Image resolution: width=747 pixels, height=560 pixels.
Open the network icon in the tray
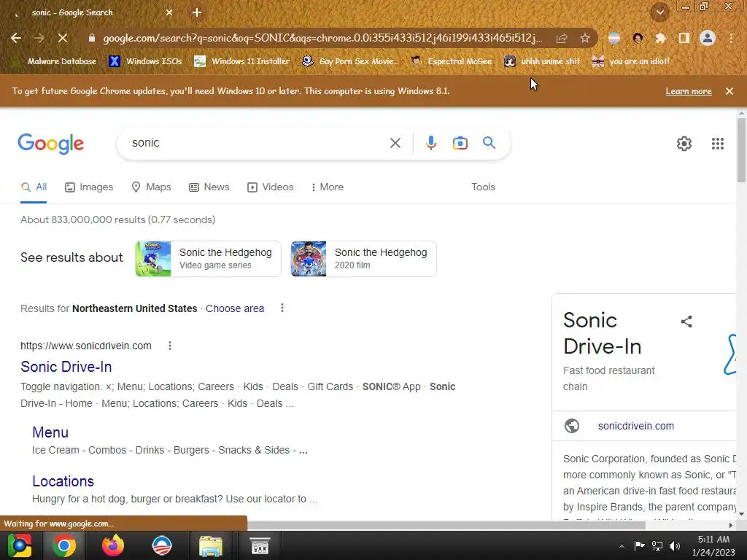pyautogui.click(x=657, y=546)
